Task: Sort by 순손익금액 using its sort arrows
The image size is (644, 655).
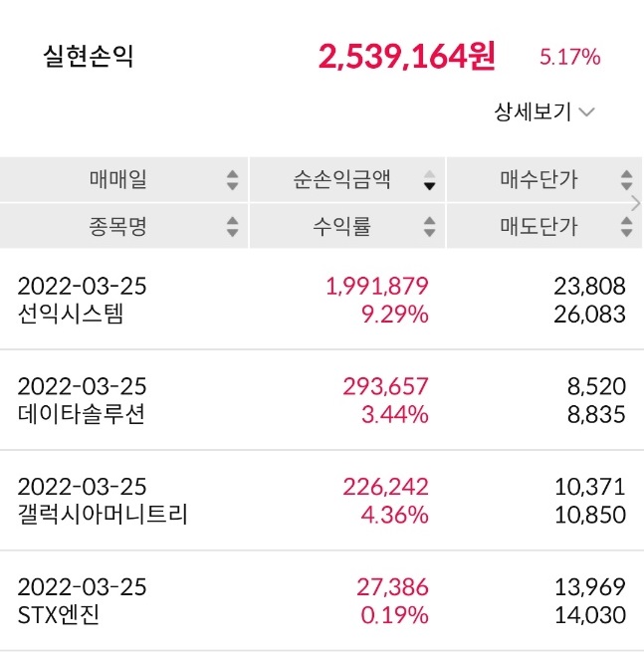Action: [x=429, y=180]
